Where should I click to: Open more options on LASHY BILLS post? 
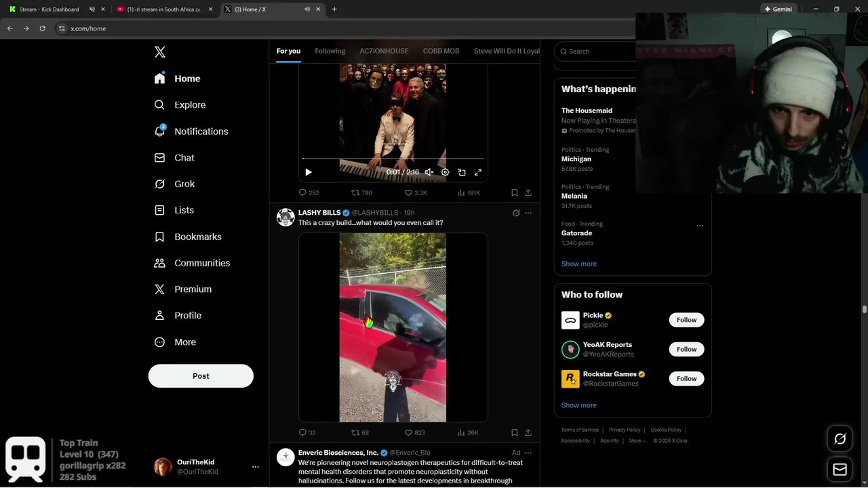click(528, 213)
